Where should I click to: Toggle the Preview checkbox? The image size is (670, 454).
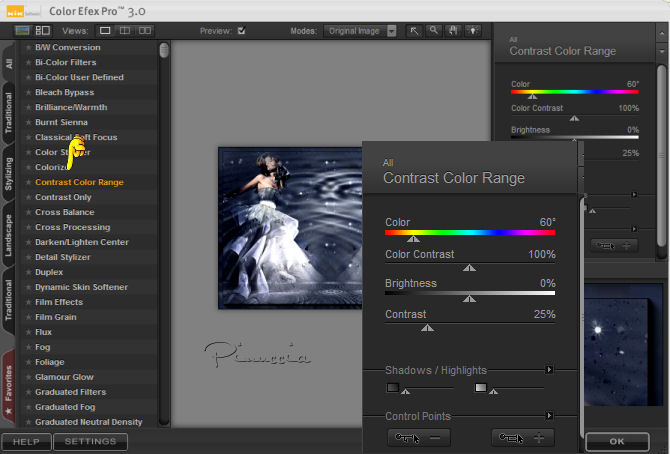pyautogui.click(x=241, y=31)
